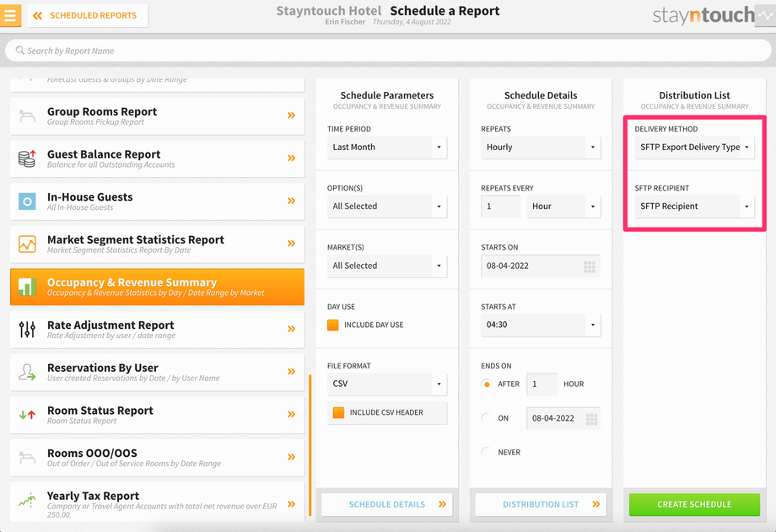776x532 pixels.
Task: Click the After hour count field
Action: click(x=542, y=384)
